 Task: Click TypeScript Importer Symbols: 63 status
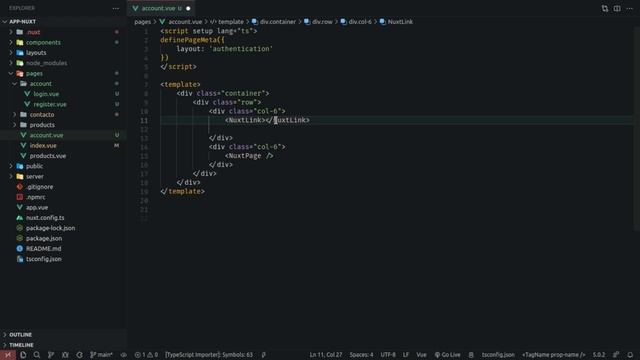pos(209,355)
